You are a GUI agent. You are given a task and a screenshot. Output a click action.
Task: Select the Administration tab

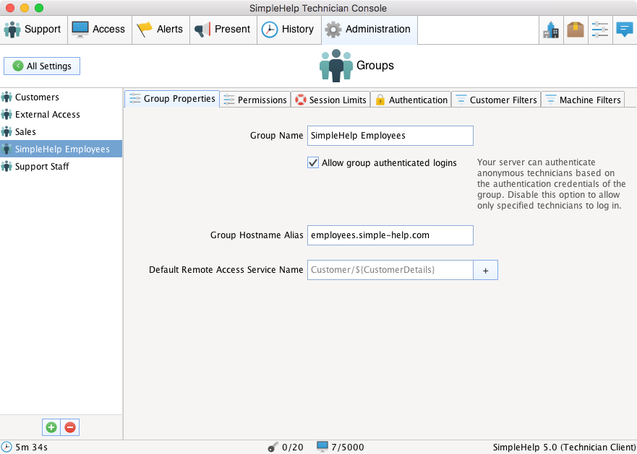pyautogui.click(x=369, y=30)
